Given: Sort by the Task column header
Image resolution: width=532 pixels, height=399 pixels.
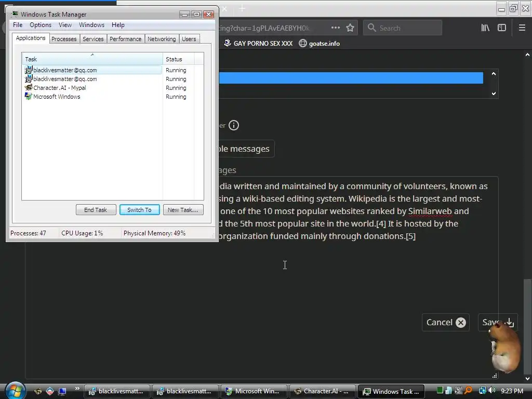Looking at the screenshot, I should click(x=92, y=59).
